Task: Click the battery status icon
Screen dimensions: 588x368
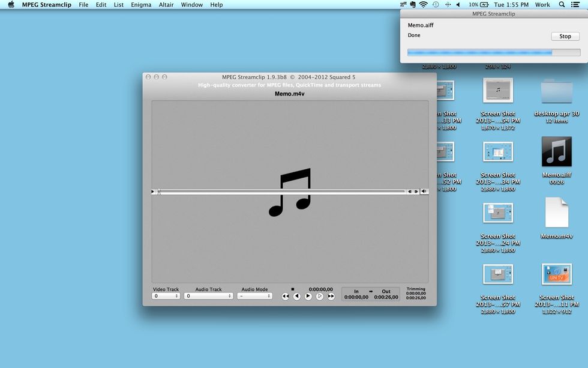Action: pyautogui.click(x=484, y=4)
